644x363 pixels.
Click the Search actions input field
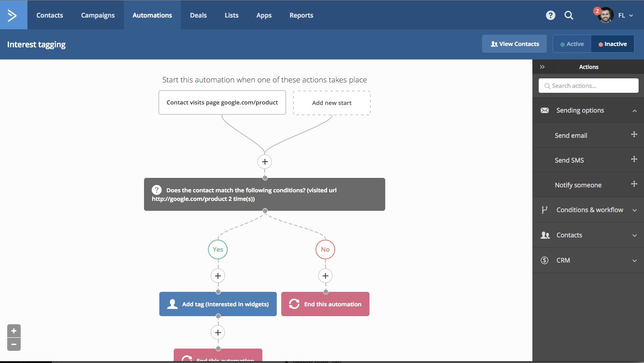point(588,86)
